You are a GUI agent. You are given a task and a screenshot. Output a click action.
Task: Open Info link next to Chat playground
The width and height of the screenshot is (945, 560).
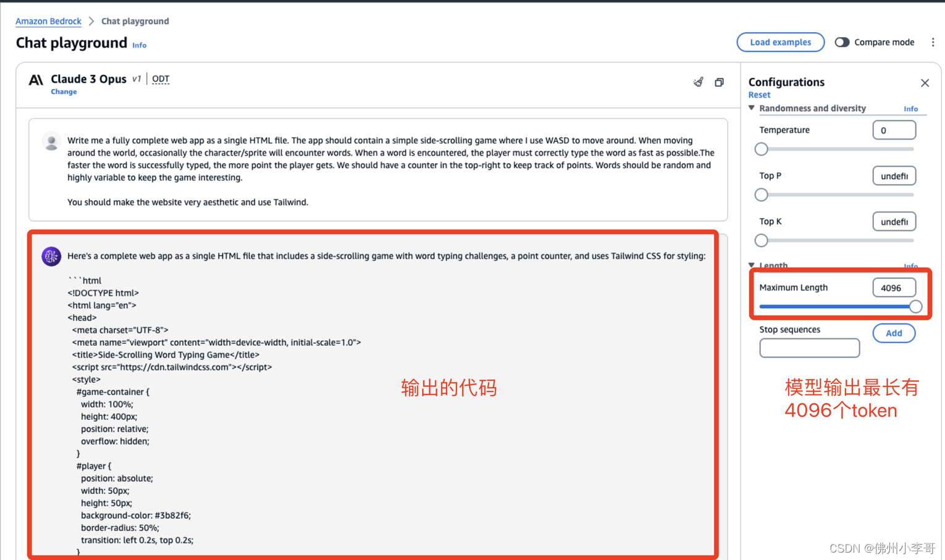point(140,45)
